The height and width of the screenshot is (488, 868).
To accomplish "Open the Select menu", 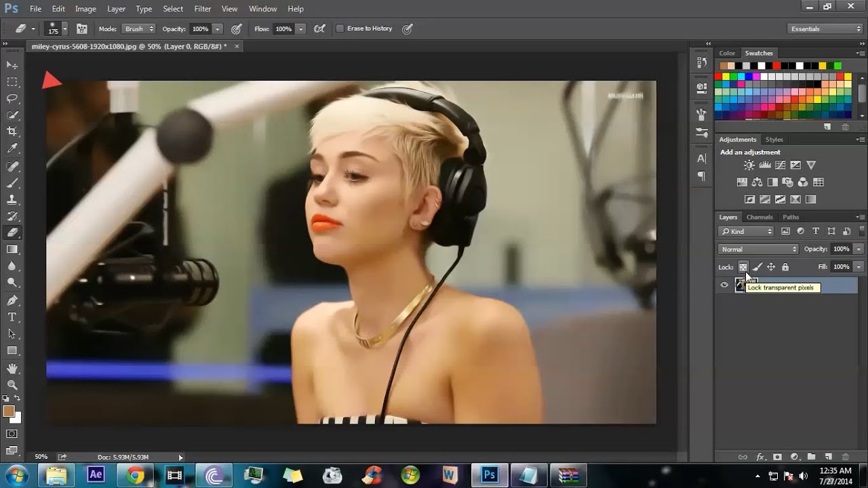I will pyautogui.click(x=173, y=9).
